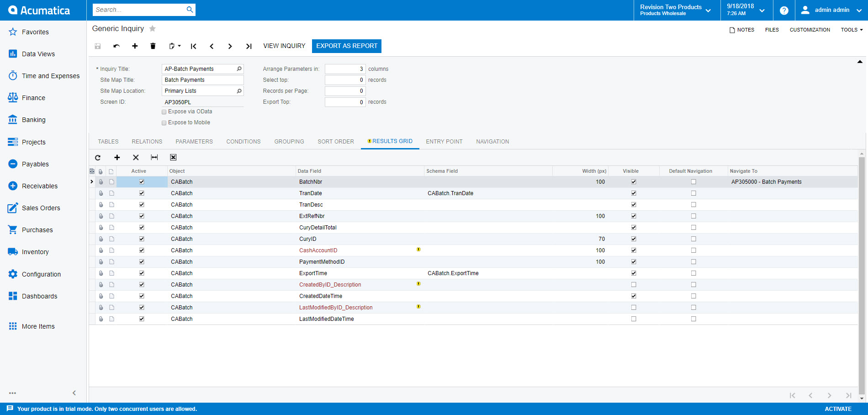
Task: Open the Sort Order tab
Action: click(335, 142)
